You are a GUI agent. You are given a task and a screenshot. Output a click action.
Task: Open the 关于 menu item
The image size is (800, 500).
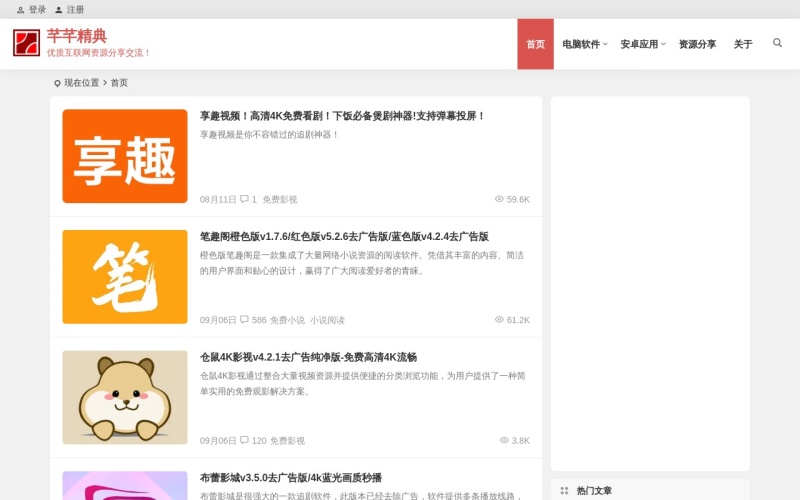743,44
